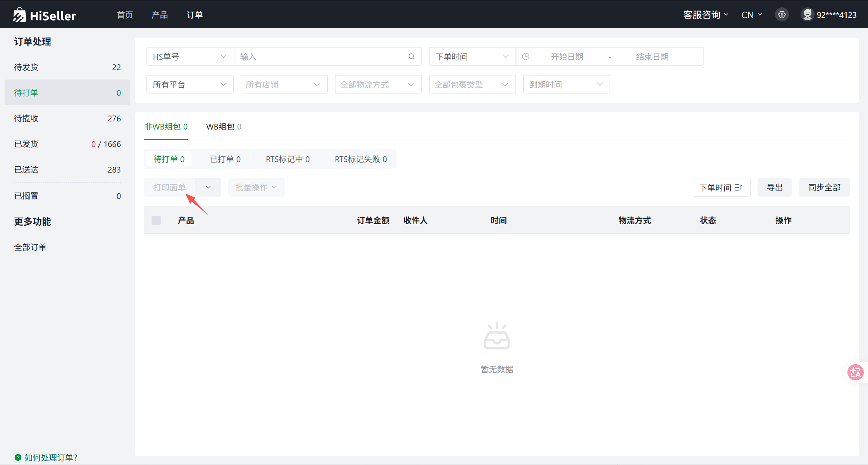Toggle the 下单时间 sort order button
Image resolution: width=868 pixels, height=465 pixels.
point(721,188)
